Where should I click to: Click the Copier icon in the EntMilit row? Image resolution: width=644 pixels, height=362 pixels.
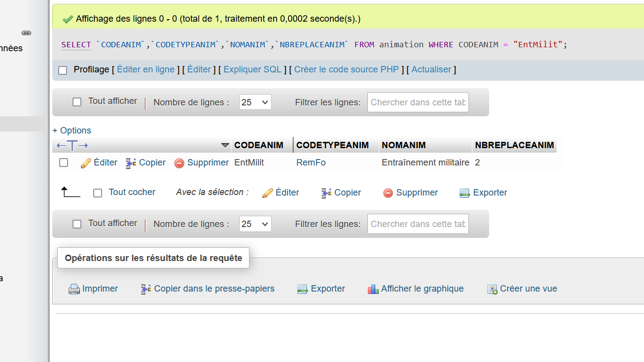(131, 163)
